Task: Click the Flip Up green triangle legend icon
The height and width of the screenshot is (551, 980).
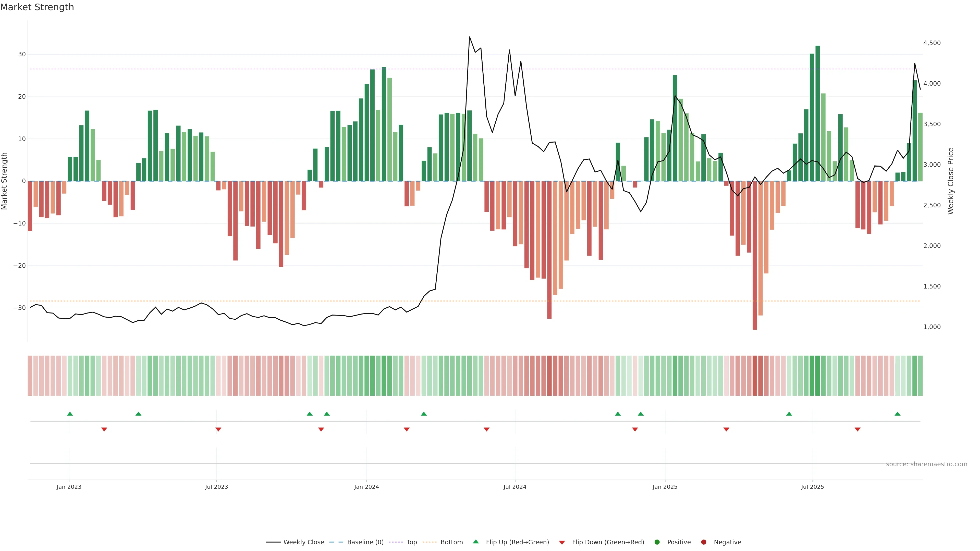Action: point(475,542)
